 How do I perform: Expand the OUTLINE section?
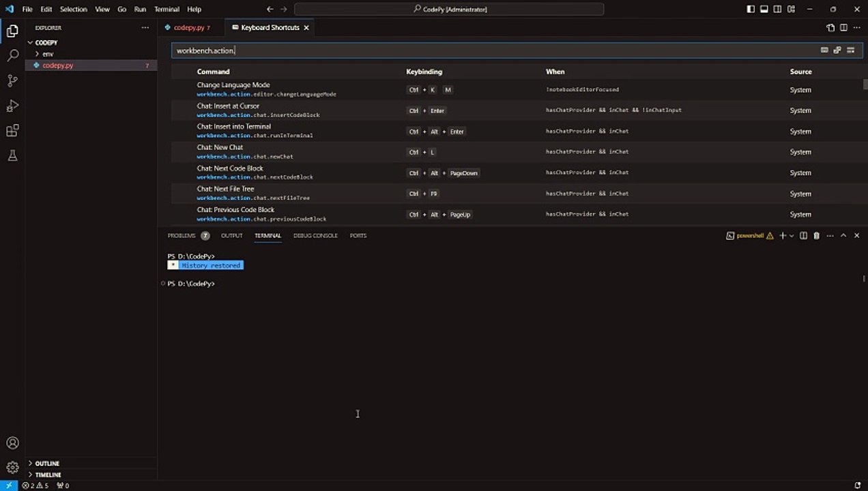91,464
